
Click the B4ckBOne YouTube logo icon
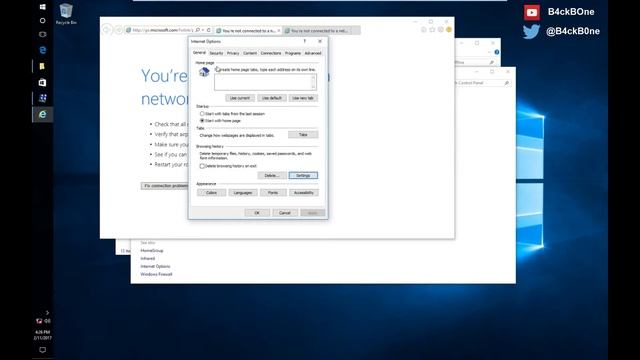click(532, 13)
